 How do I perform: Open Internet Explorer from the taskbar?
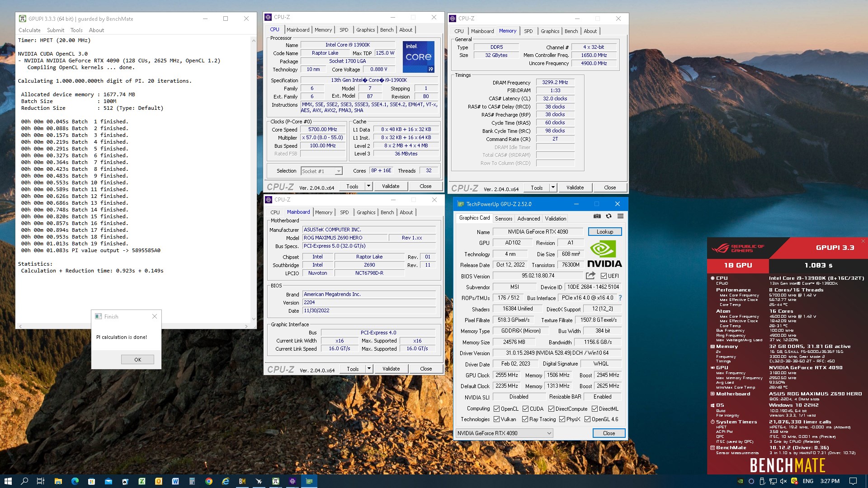point(226,481)
